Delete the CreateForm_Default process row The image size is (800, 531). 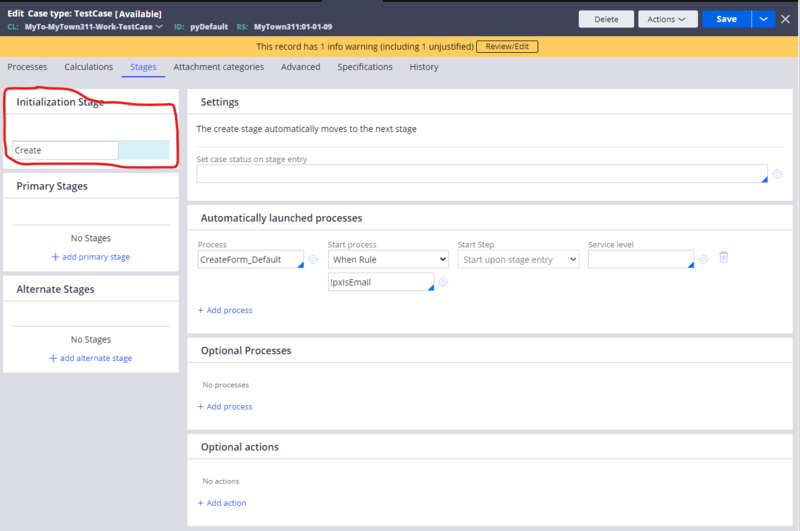click(x=723, y=257)
